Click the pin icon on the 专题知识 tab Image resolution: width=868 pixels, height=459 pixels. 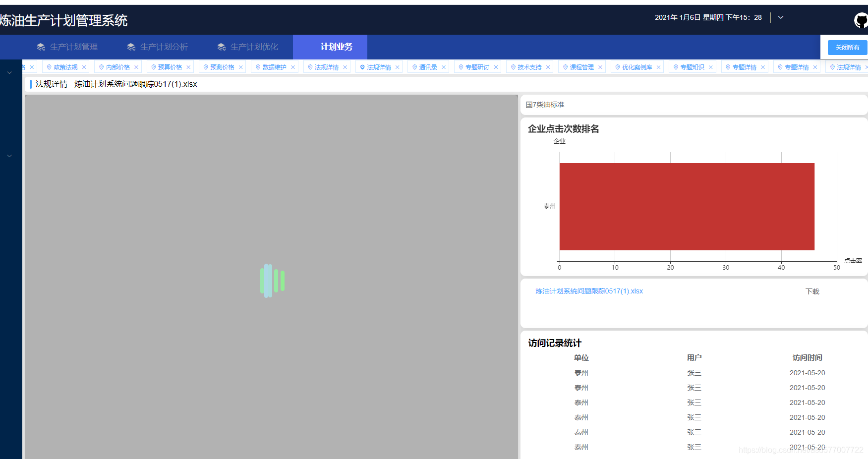coord(676,67)
